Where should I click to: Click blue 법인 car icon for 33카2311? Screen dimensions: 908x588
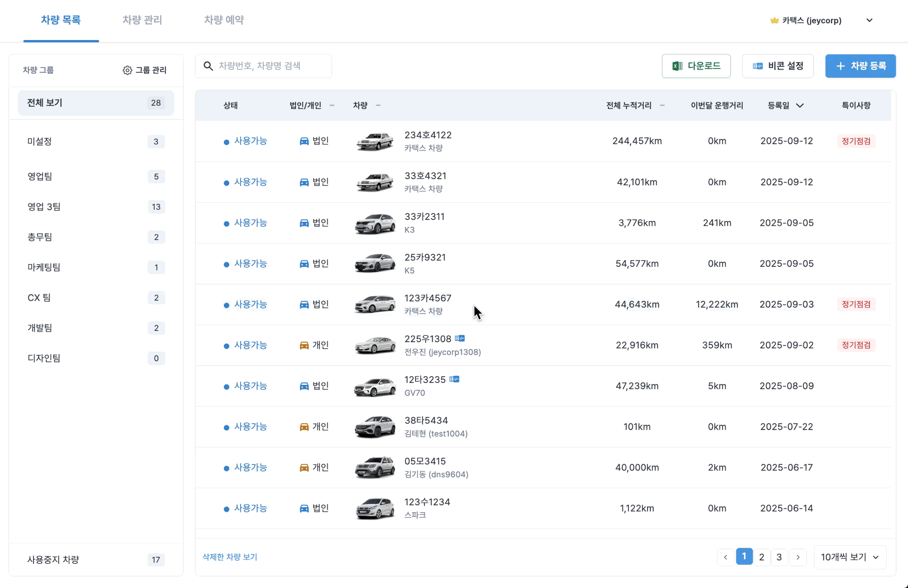coord(304,223)
